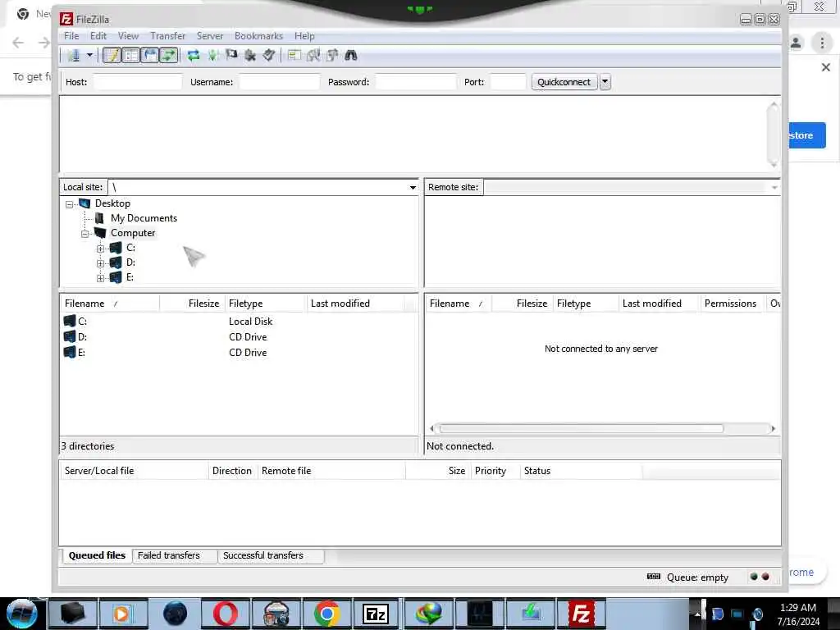Select Computer in the local tree
840x630 pixels.
point(133,233)
